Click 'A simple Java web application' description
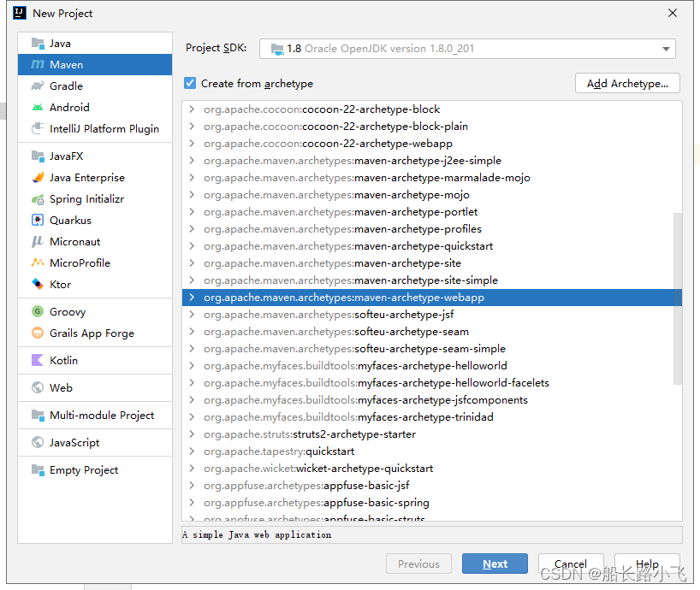This screenshot has height=590, width=700. [257, 534]
